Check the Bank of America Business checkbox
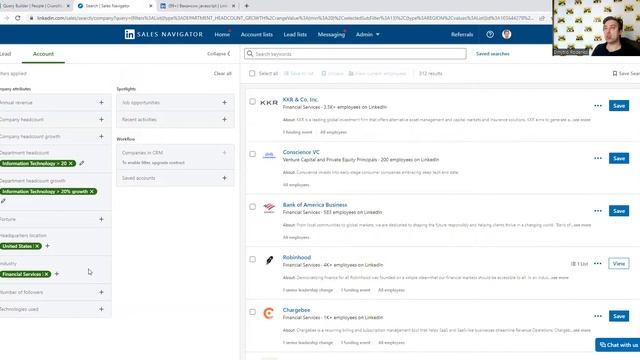The width and height of the screenshot is (640, 360). [x=253, y=207]
